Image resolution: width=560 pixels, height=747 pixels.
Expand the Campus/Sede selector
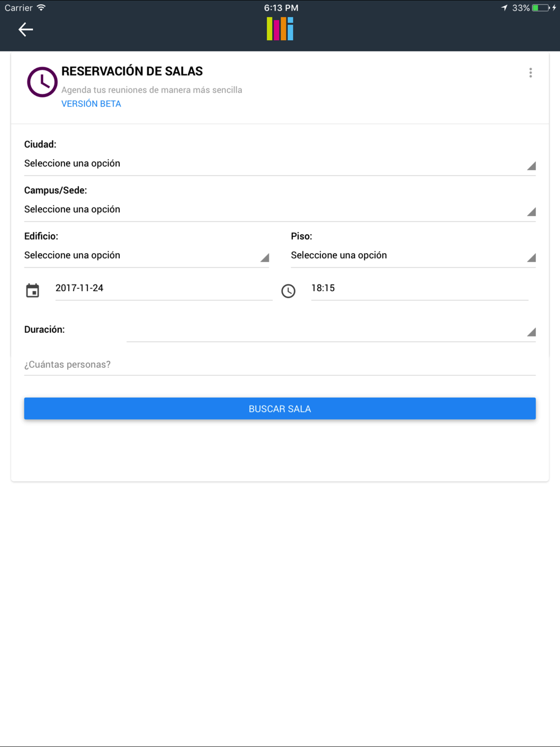pos(279,209)
